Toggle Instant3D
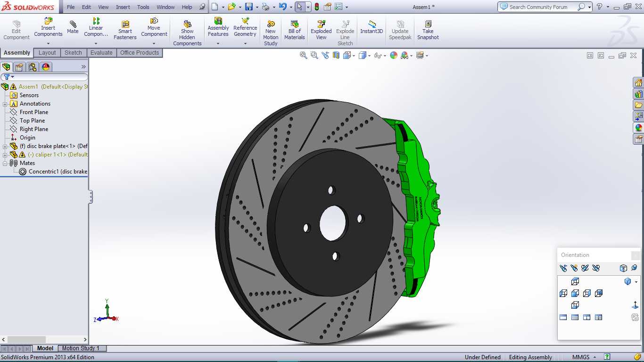The width and height of the screenshot is (644, 362). 372,27
